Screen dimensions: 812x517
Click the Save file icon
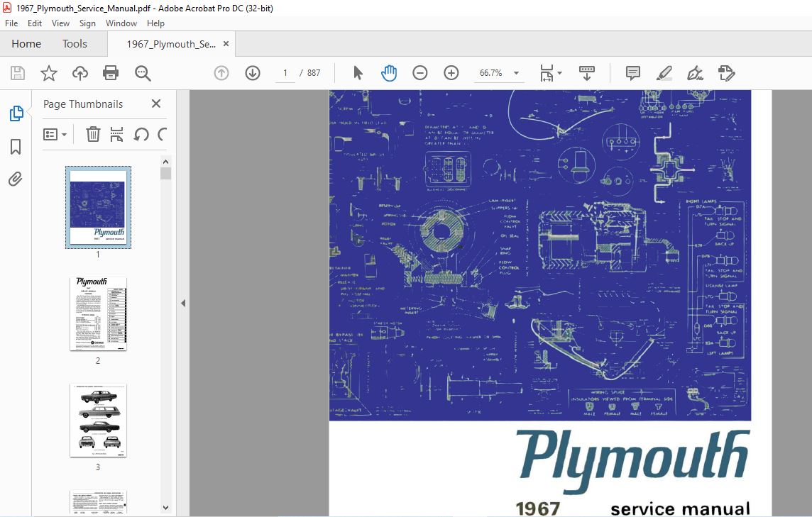pos(18,73)
